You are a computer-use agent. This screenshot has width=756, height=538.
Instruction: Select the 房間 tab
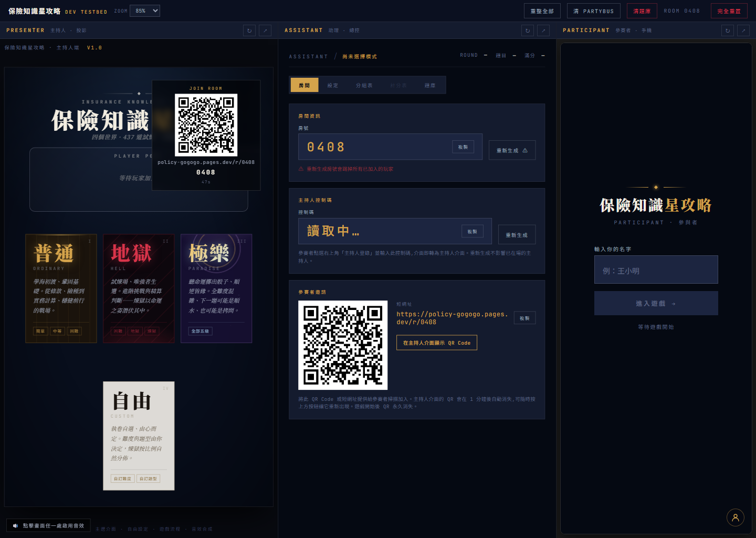pyautogui.click(x=304, y=85)
